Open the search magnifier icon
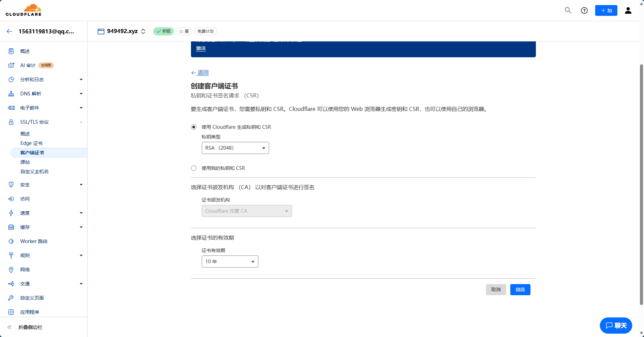This screenshot has width=644, height=337. pyautogui.click(x=568, y=10)
